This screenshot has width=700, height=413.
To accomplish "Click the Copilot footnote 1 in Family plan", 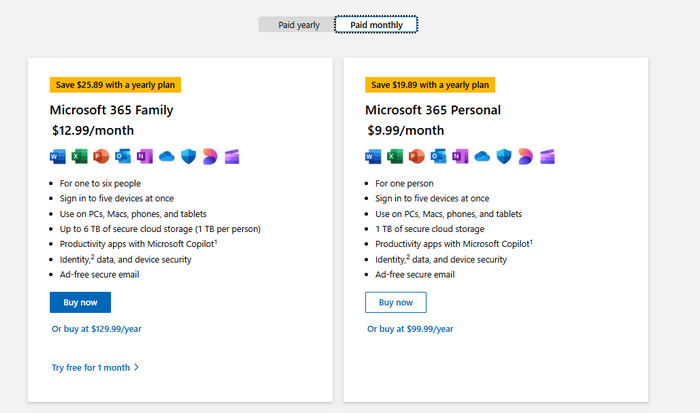I will (x=218, y=241).
